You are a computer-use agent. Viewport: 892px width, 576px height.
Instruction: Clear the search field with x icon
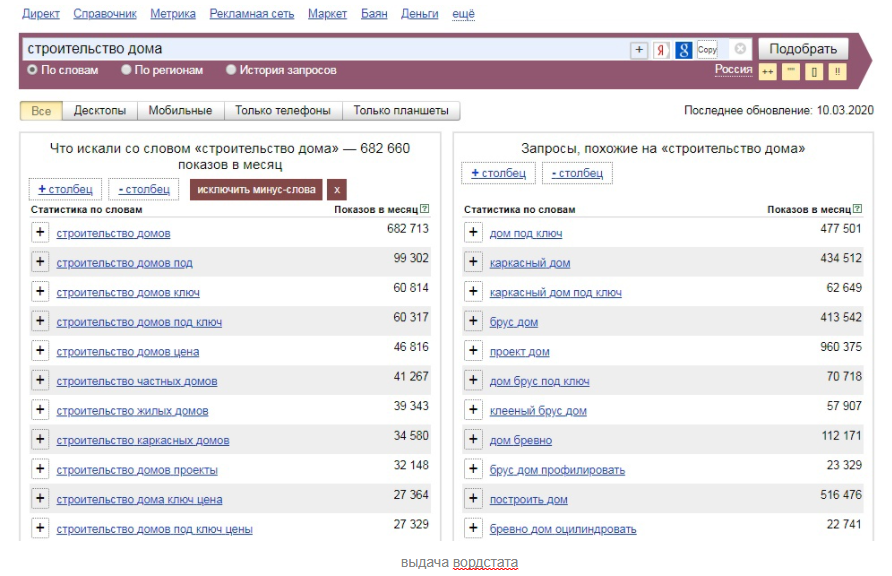pyautogui.click(x=740, y=49)
